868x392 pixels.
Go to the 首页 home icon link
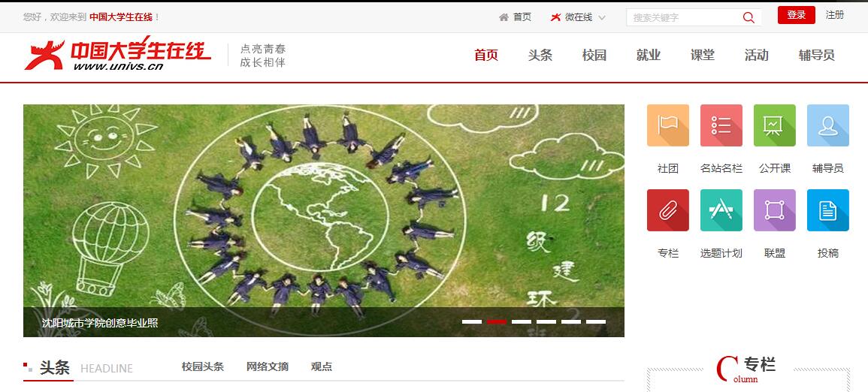[515, 17]
